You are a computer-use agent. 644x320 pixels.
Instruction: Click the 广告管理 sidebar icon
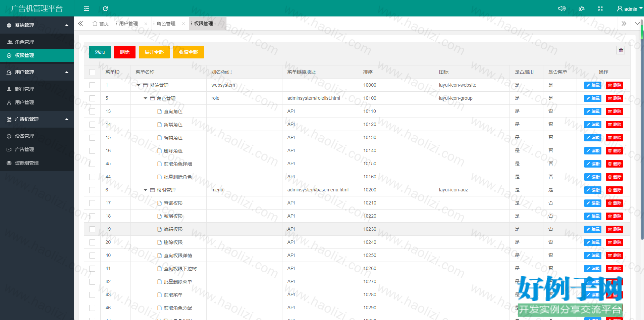[x=9, y=149]
